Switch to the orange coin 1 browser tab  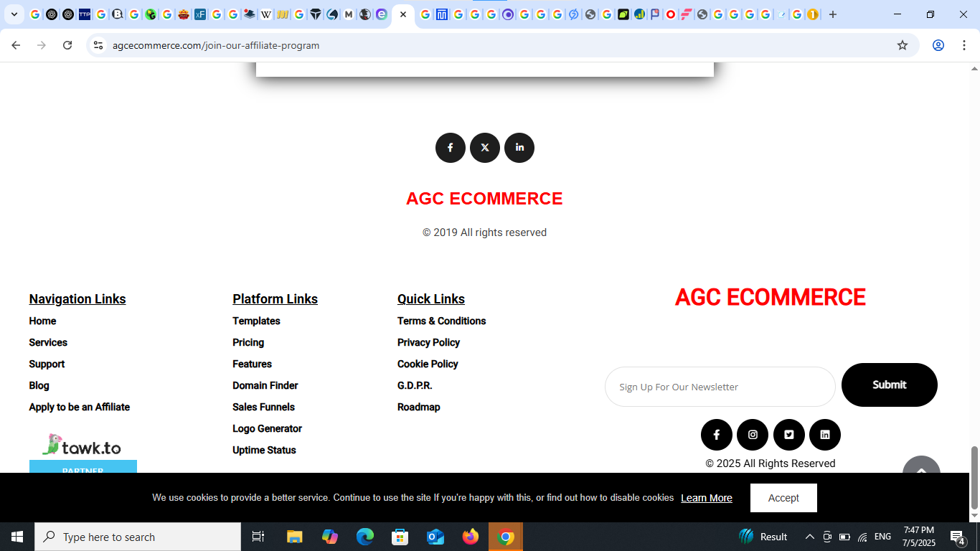tap(813, 14)
